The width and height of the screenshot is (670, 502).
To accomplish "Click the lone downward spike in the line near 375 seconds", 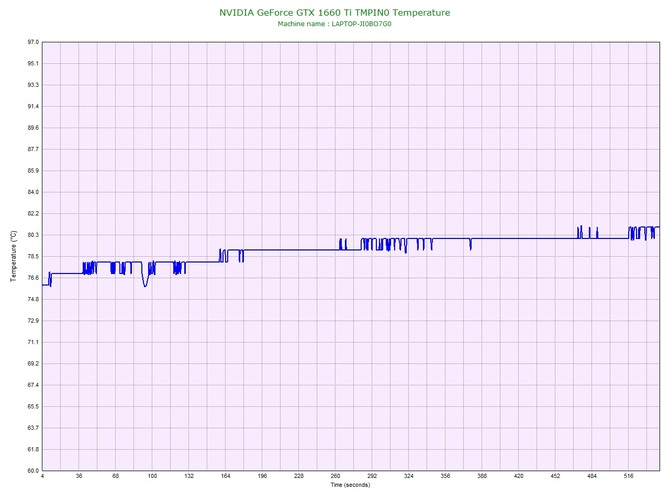I will pyautogui.click(x=470, y=247).
